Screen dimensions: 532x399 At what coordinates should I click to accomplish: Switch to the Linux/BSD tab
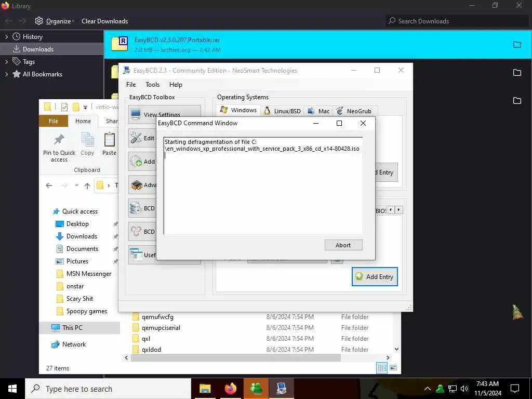coord(282,111)
